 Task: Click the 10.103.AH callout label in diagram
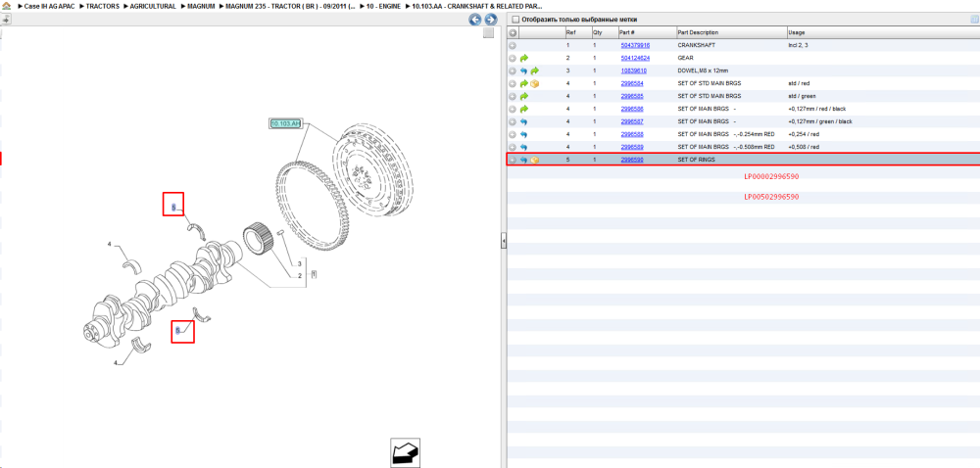tap(285, 123)
